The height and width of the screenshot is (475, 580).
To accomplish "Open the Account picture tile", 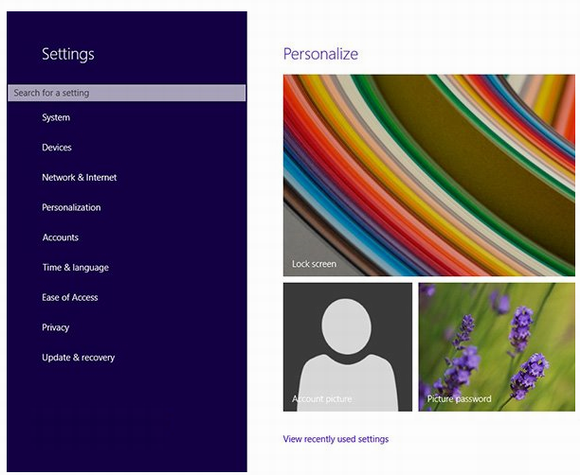I will pyautogui.click(x=348, y=347).
